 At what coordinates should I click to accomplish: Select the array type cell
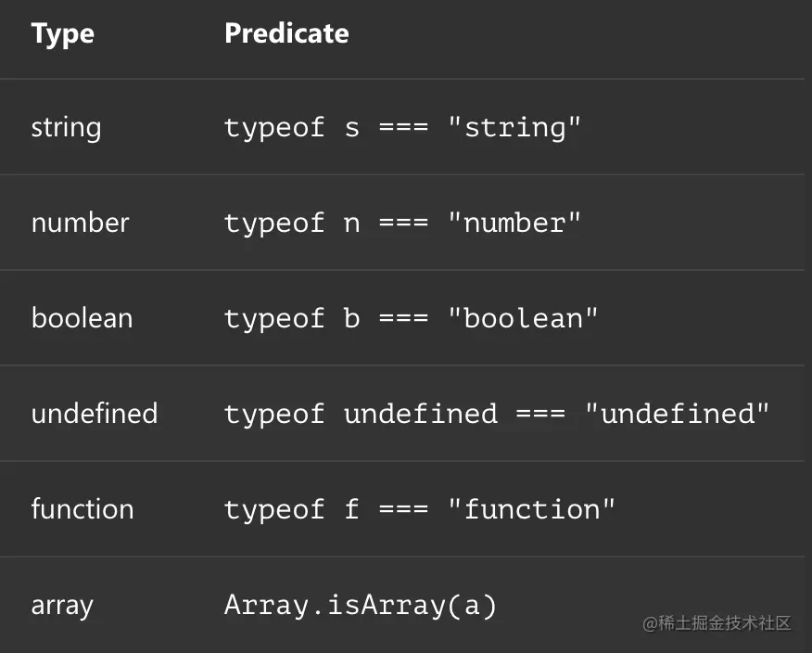[x=62, y=606]
